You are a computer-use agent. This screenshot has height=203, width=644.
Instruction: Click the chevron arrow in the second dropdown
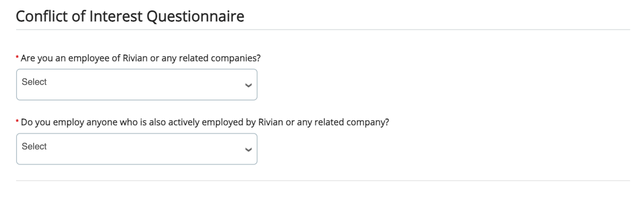click(247, 149)
